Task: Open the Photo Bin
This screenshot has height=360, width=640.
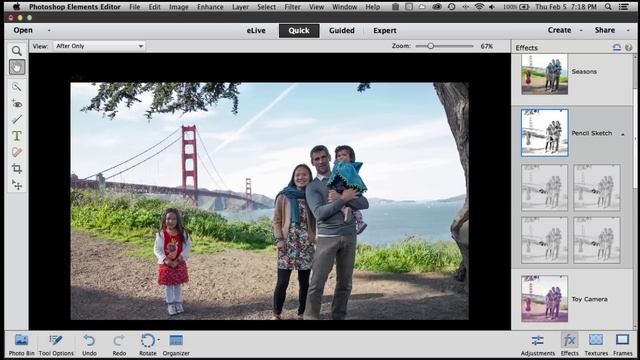Action: [x=21, y=345]
